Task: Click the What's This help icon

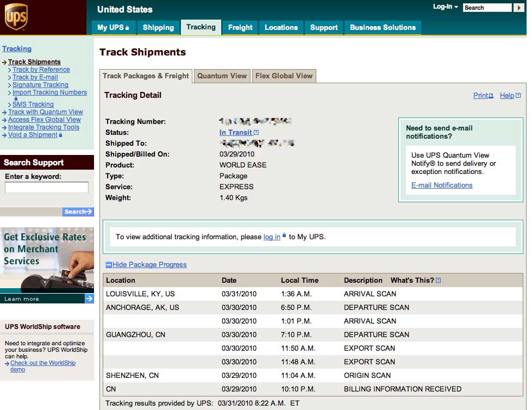Action: tap(439, 281)
